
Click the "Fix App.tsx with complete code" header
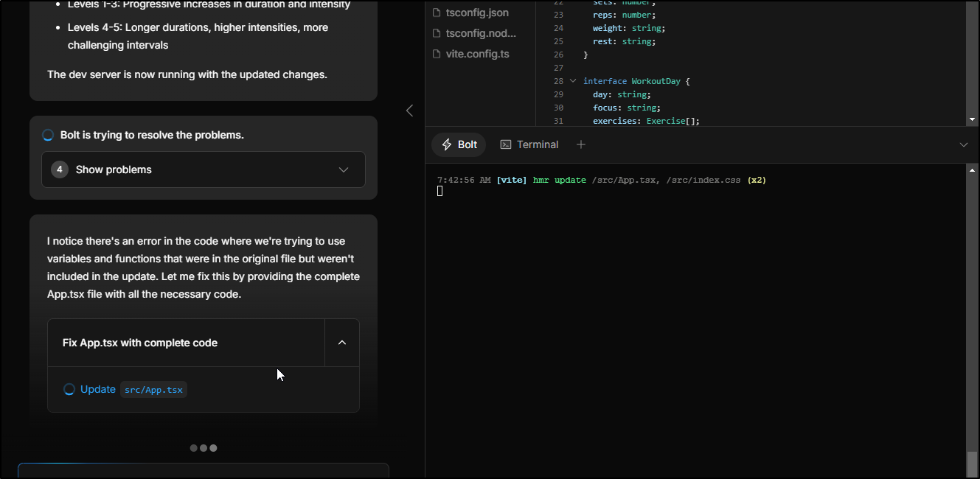(x=187, y=343)
